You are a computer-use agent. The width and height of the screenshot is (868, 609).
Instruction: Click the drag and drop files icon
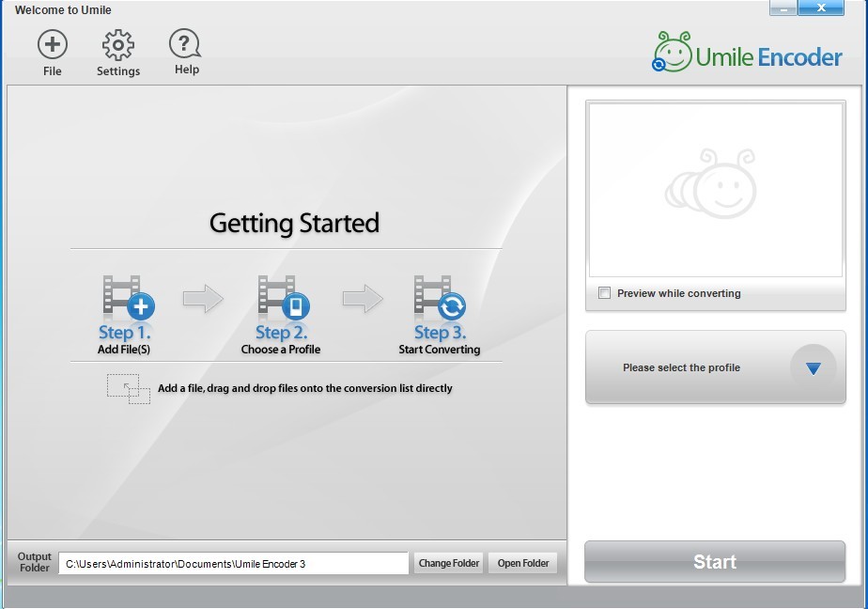point(129,389)
